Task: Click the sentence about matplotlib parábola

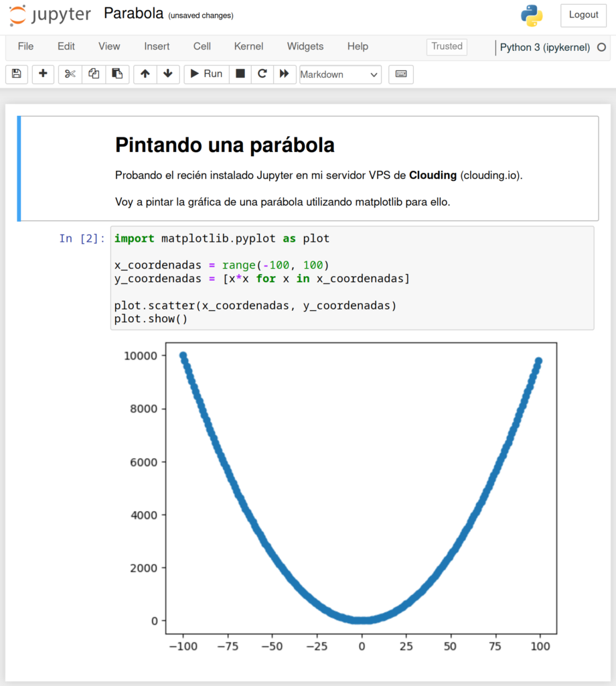Action: pos(283,202)
